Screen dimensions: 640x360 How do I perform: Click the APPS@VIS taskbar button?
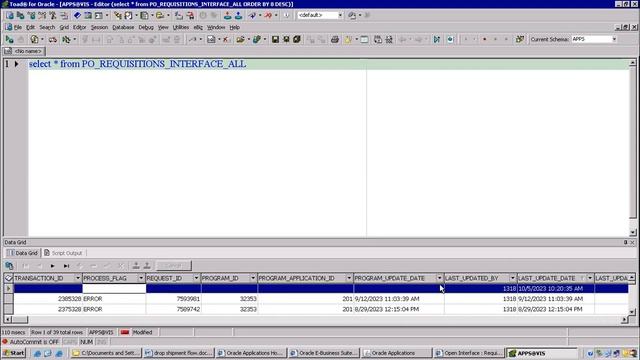pyautogui.click(x=542, y=353)
